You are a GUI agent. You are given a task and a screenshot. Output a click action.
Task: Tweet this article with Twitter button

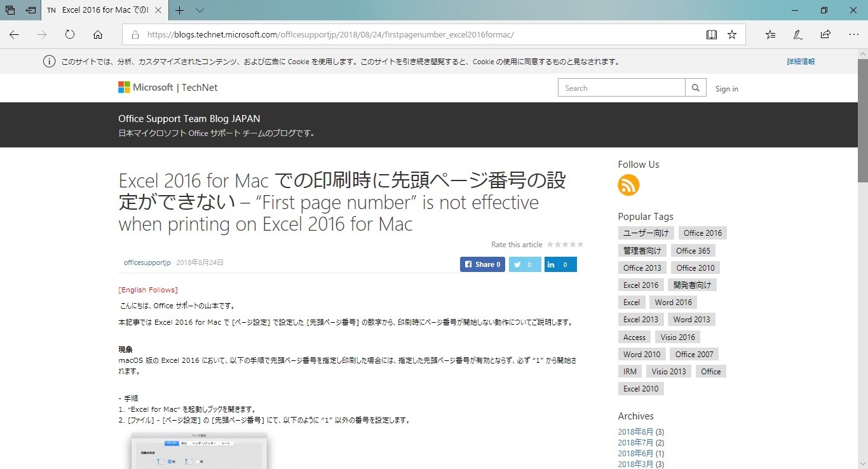coord(525,264)
